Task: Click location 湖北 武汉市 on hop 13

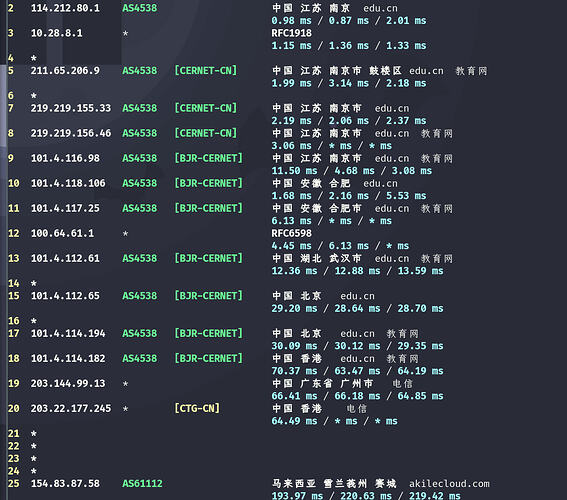Action: (331, 258)
